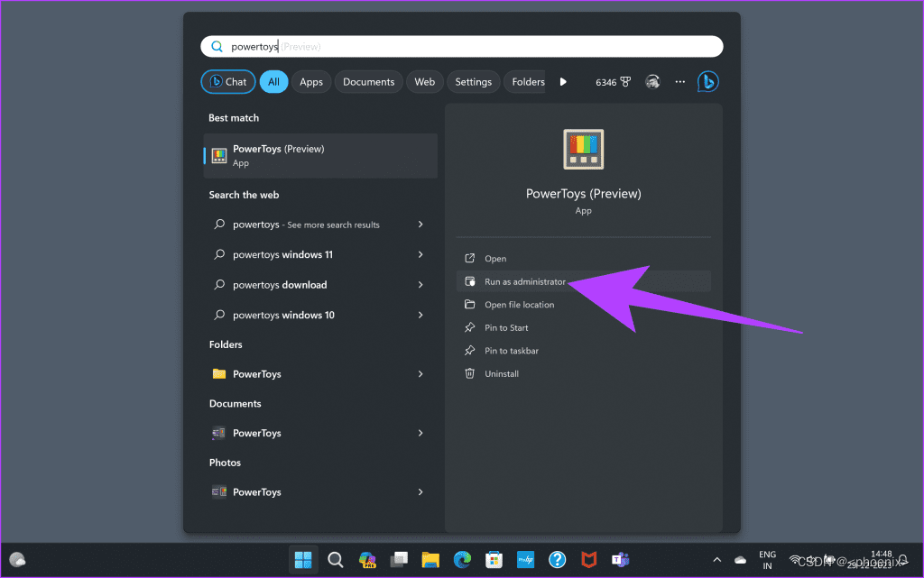
Task: Expand the 'powertoys windows 11' chevron
Action: click(420, 254)
